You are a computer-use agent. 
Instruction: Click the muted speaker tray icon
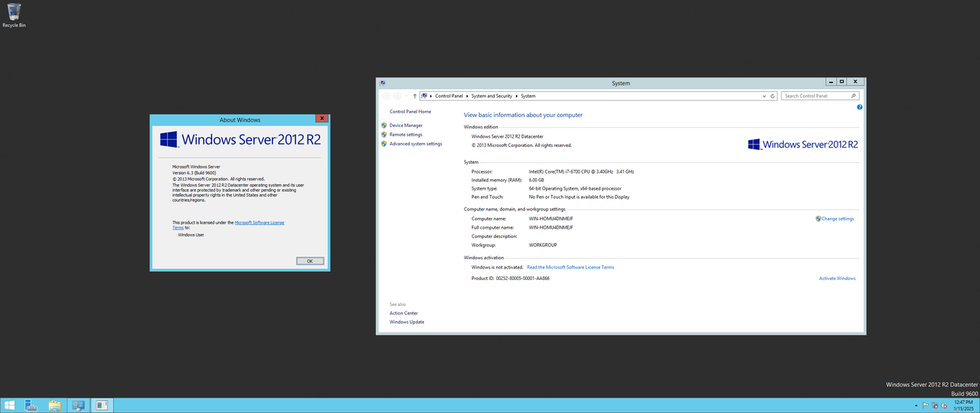point(945,405)
